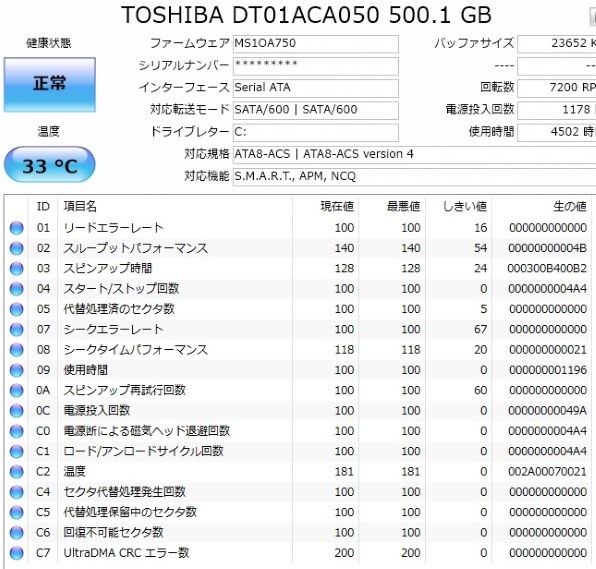Click the blue status icon for 08 シークタイムパフォーマンス

click(x=16, y=350)
